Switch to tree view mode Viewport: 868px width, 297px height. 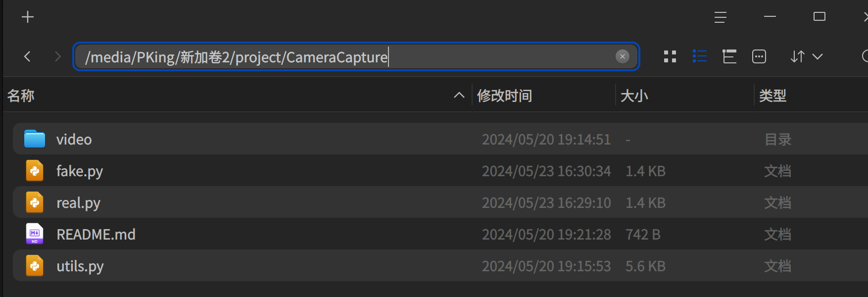[729, 56]
